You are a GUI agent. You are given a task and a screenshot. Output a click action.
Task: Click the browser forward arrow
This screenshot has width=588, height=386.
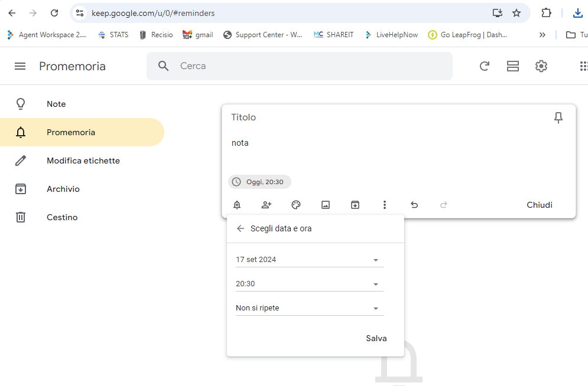(33, 13)
